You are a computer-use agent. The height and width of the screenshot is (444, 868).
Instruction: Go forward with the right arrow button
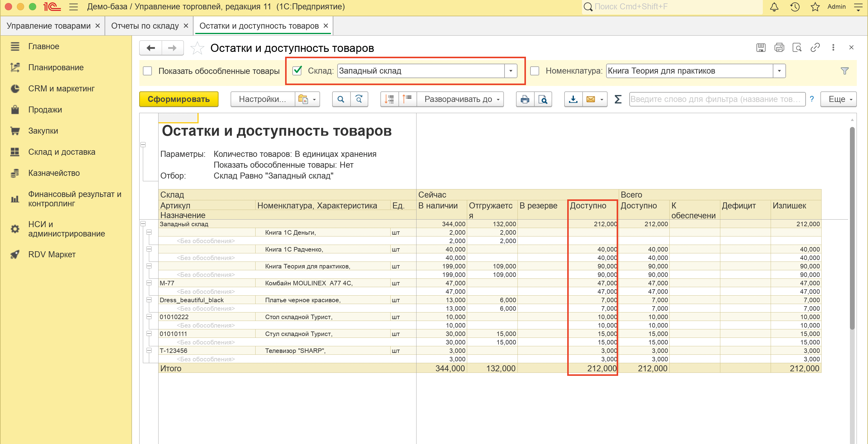pos(172,48)
